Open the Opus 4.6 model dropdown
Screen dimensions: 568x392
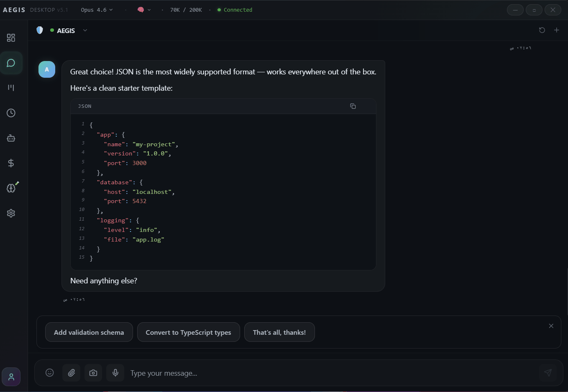(x=97, y=10)
